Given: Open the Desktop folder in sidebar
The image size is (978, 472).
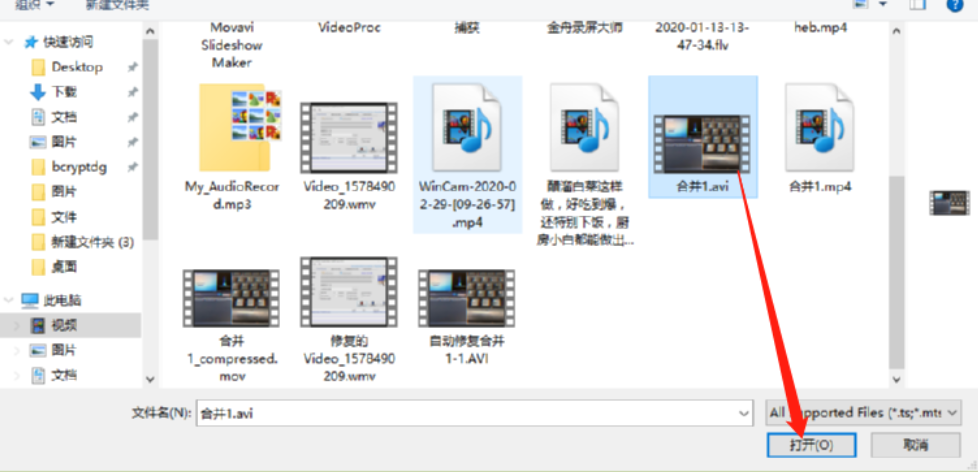Looking at the screenshot, I should point(77,67).
